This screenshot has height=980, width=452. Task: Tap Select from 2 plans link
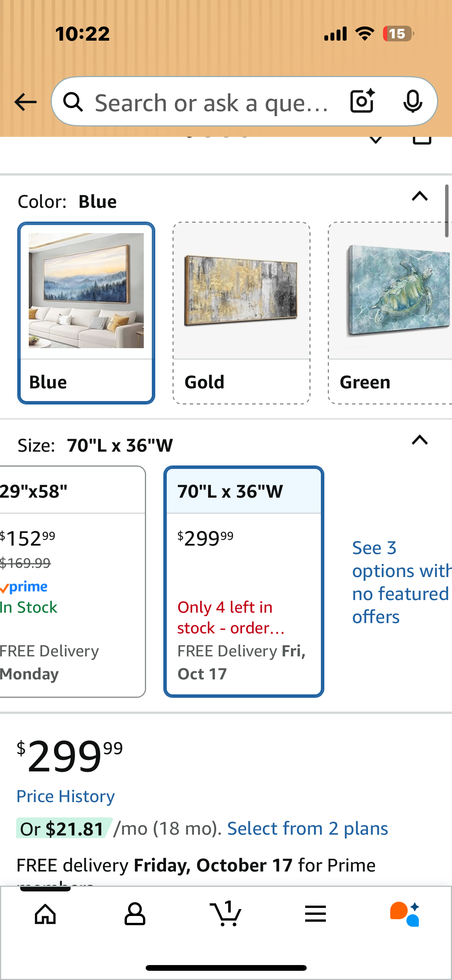click(307, 829)
